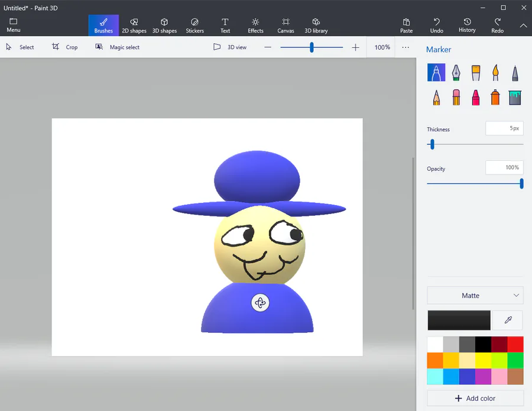
Task: Select the red color swatch
Action: click(x=515, y=345)
